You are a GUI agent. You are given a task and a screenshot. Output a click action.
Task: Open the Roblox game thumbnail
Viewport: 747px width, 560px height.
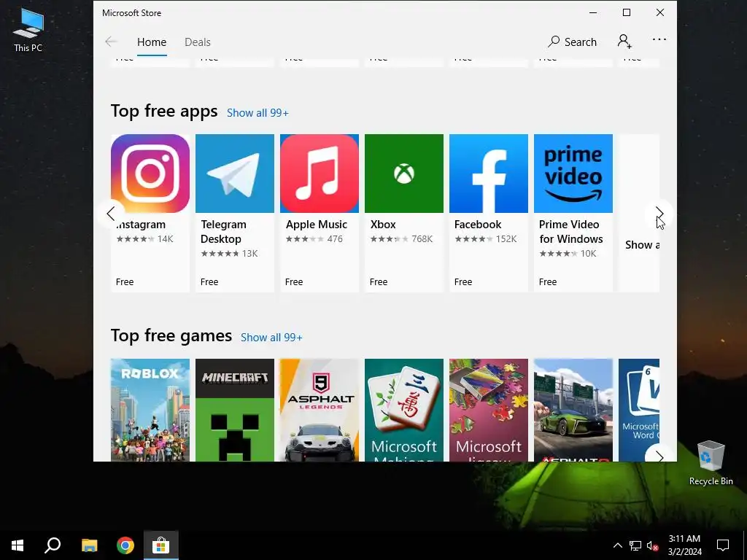click(x=150, y=410)
